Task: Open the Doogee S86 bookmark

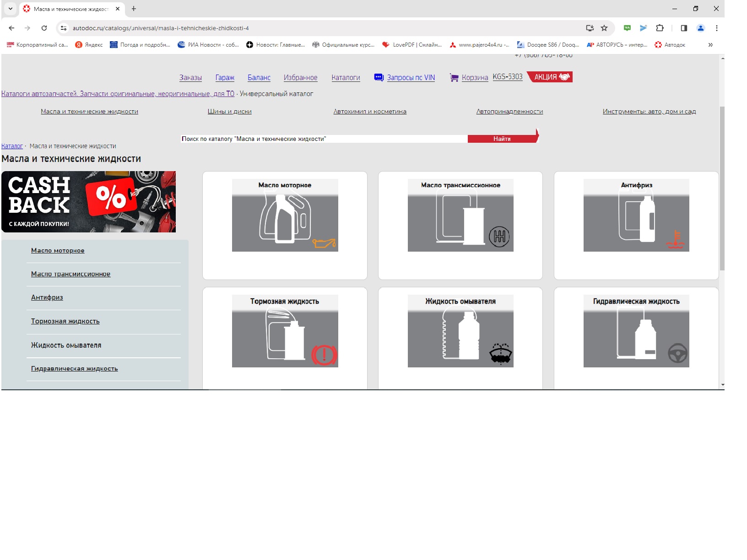Action: click(x=548, y=45)
